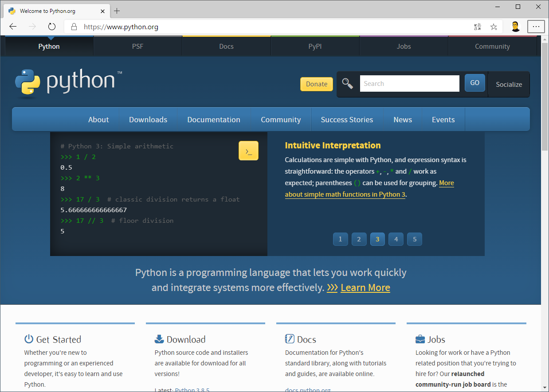Follow the Learn More link
The width and height of the screenshot is (549, 392).
[x=365, y=288]
